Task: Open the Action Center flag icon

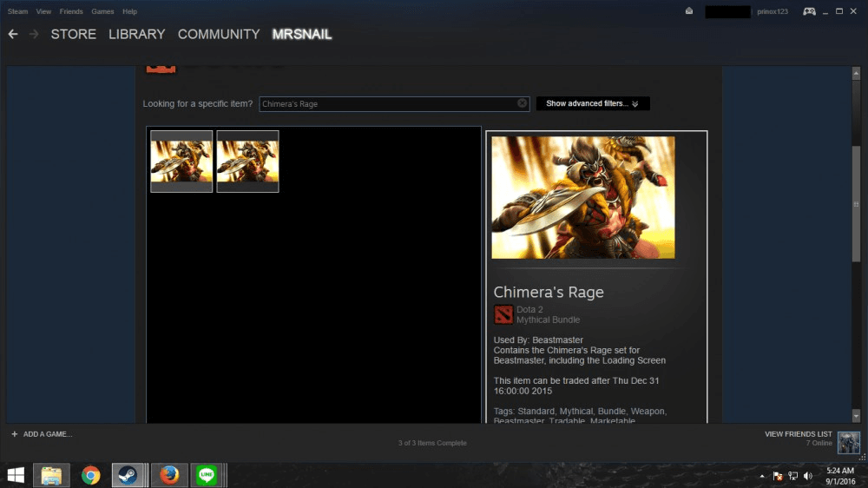Action: point(777,477)
